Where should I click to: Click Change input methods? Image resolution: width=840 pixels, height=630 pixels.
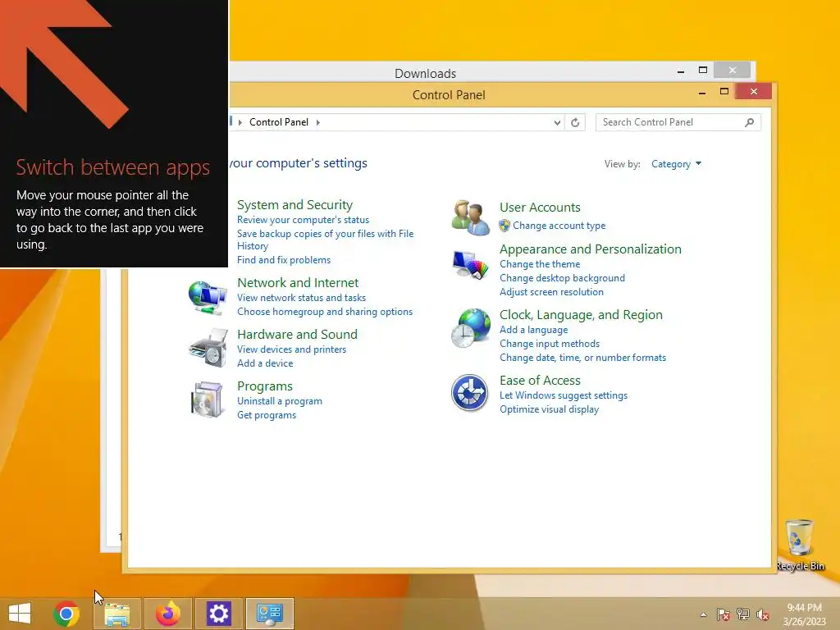pos(550,344)
